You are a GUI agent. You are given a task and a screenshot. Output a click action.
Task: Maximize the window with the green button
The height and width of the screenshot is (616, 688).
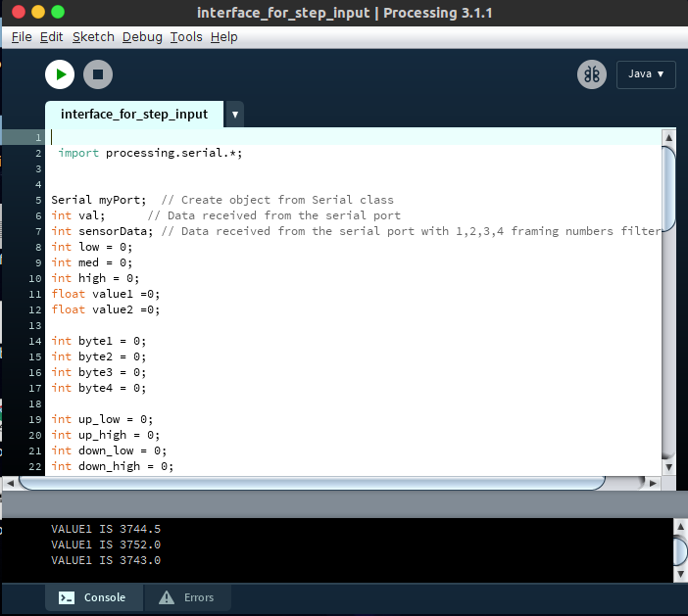tap(58, 13)
